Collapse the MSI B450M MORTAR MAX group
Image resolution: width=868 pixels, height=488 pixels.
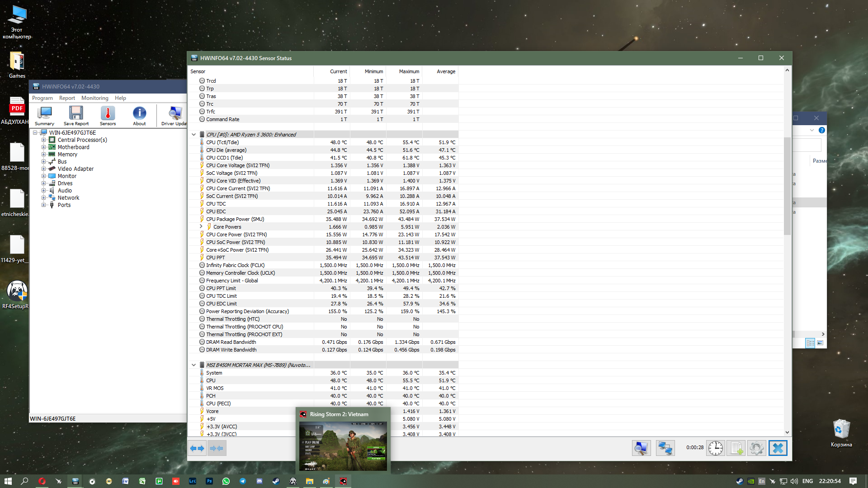(193, 365)
